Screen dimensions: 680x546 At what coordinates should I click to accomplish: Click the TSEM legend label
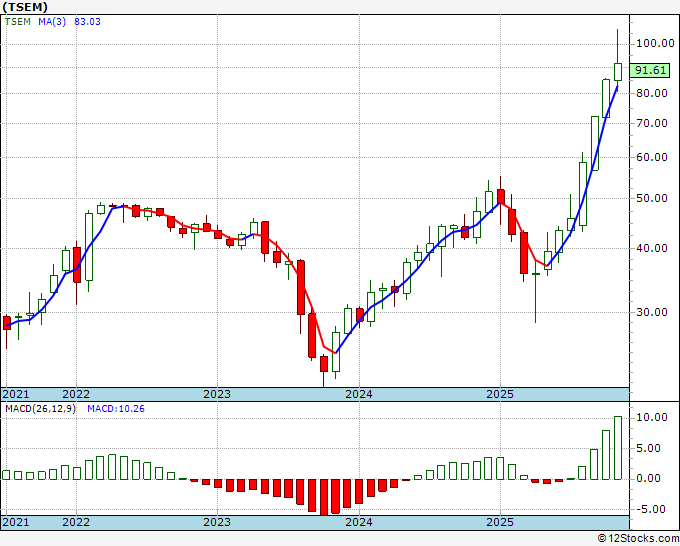(17, 22)
